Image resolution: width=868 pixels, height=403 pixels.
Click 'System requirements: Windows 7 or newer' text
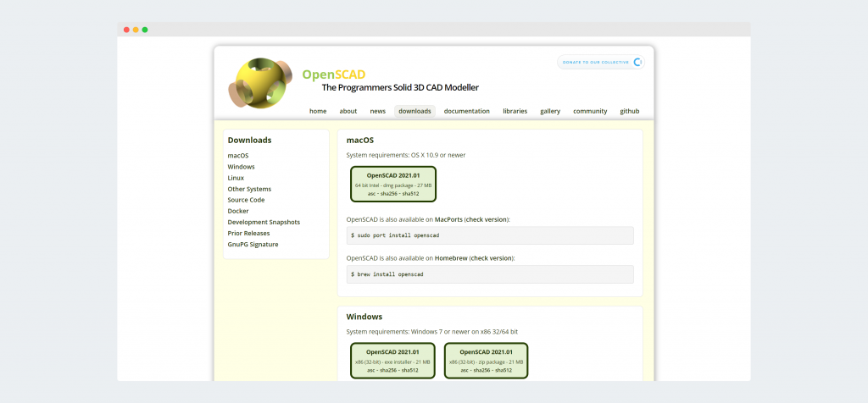(431, 332)
